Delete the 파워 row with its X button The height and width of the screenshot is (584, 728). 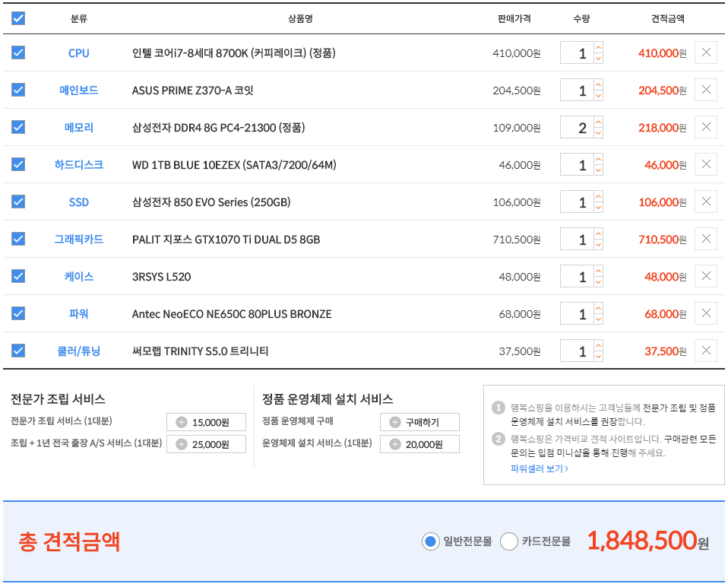(x=706, y=313)
